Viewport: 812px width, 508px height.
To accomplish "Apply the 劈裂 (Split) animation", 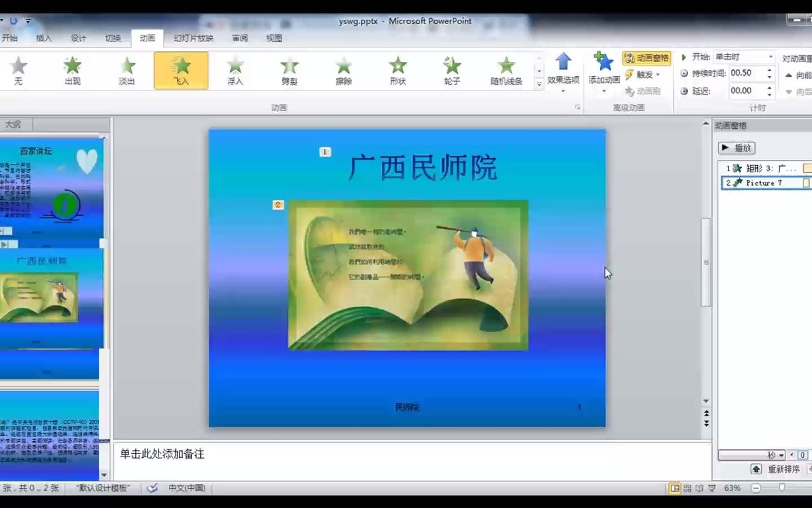I will click(289, 71).
